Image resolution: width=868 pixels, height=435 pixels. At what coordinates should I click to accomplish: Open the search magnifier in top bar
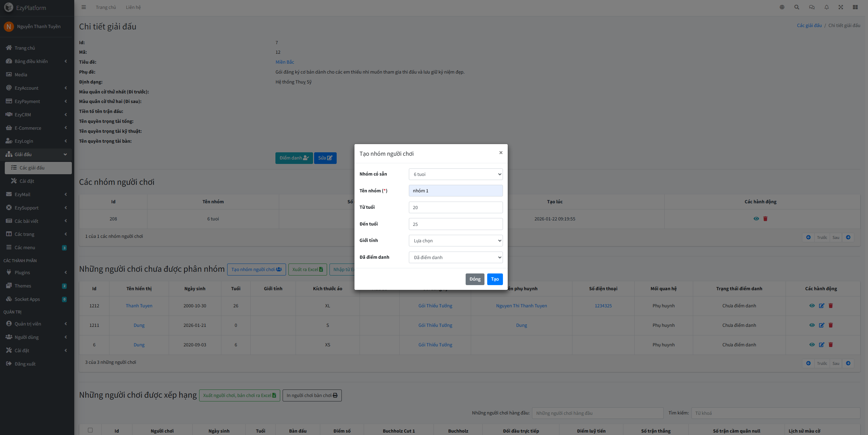[797, 7]
